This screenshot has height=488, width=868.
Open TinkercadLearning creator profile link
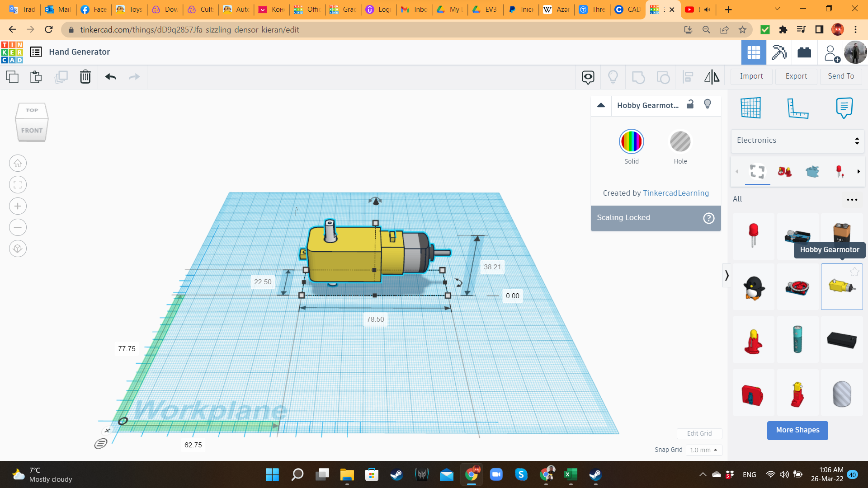coord(675,193)
